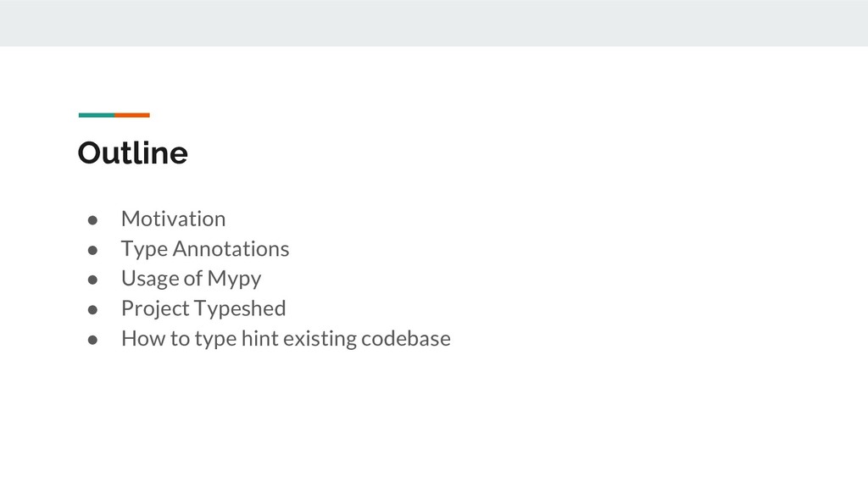Click the word Annotations in the second bullet
Viewport: 868px width, 488px height.
231,249
